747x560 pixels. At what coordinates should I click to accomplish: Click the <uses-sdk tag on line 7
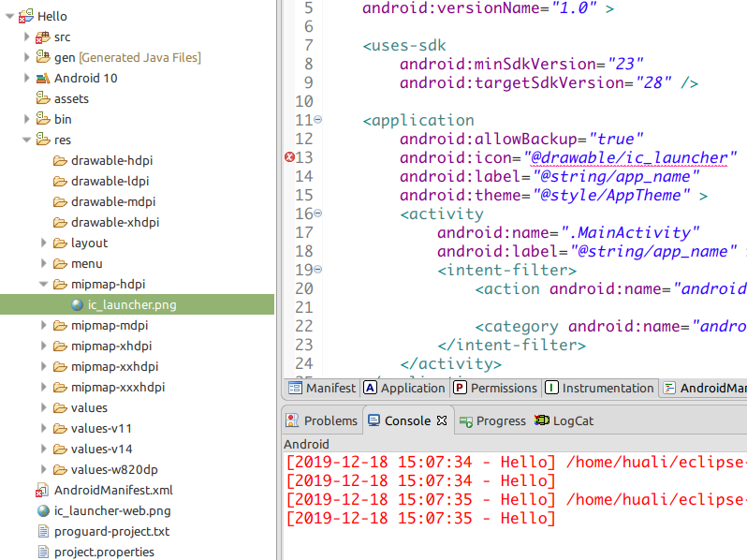[x=404, y=46]
